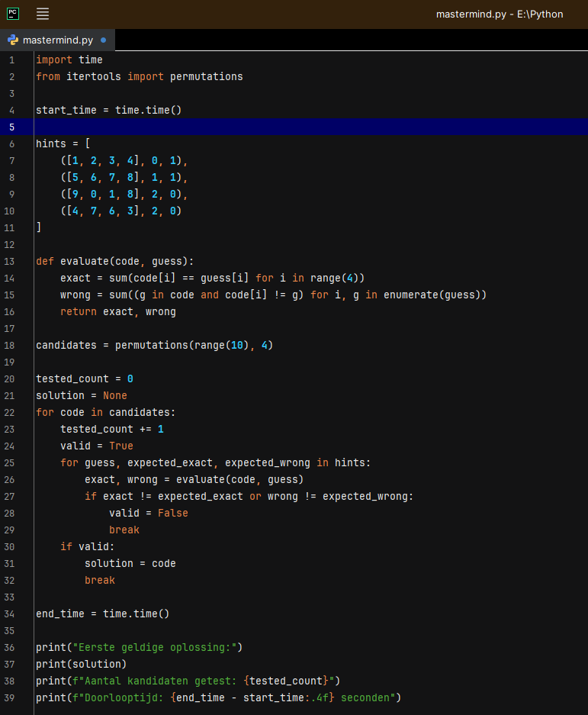
Task: Click the evaluate function name in its def line
Action: point(84,261)
